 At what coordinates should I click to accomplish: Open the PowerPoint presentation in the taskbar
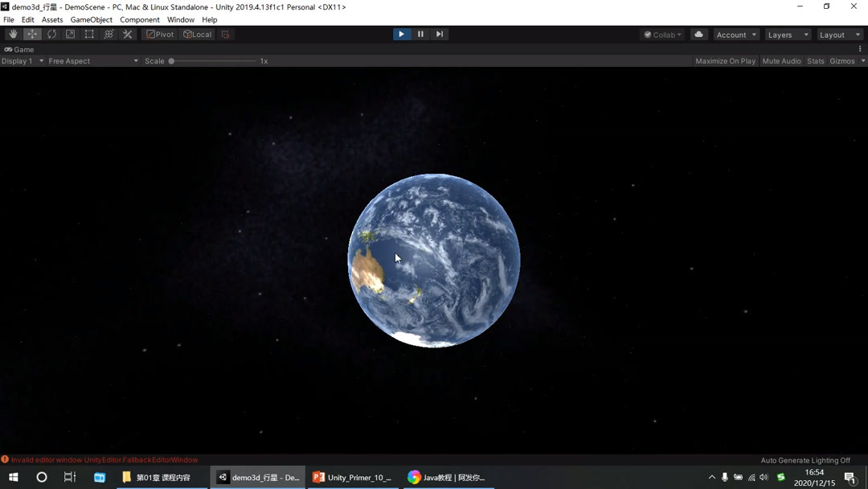tap(352, 477)
